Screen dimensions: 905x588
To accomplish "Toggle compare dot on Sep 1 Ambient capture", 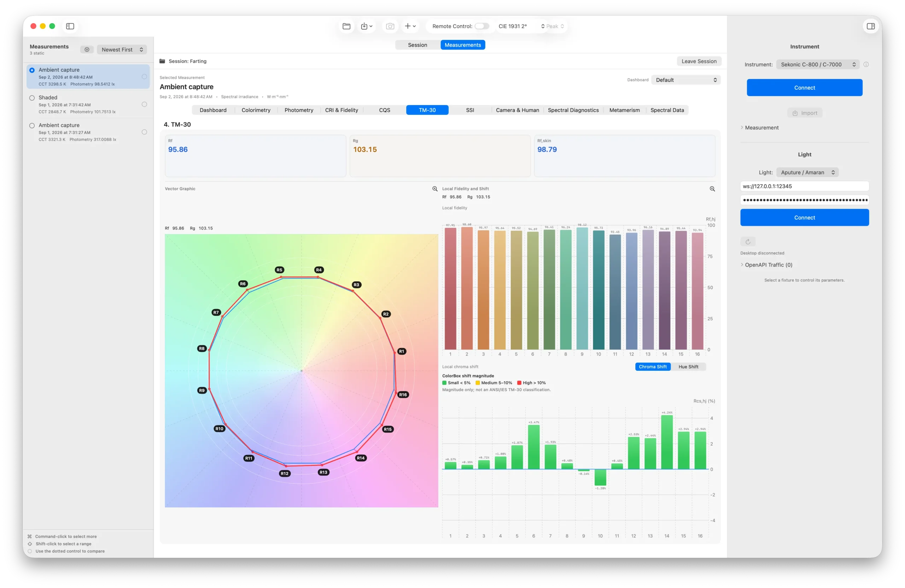I will [144, 132].
